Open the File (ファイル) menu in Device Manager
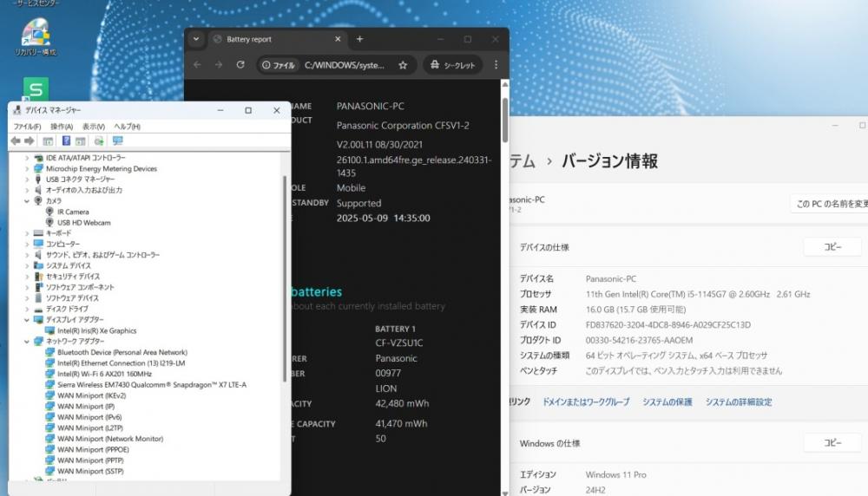Viewport: 868px width, 496px height. 27,127
